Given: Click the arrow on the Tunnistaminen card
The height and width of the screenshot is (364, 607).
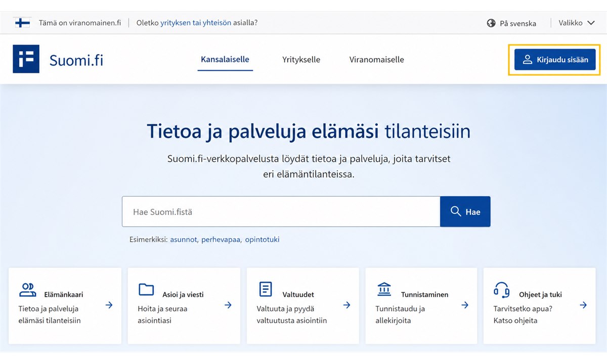Looking at the screenshot, I should [x=465, y=305].
